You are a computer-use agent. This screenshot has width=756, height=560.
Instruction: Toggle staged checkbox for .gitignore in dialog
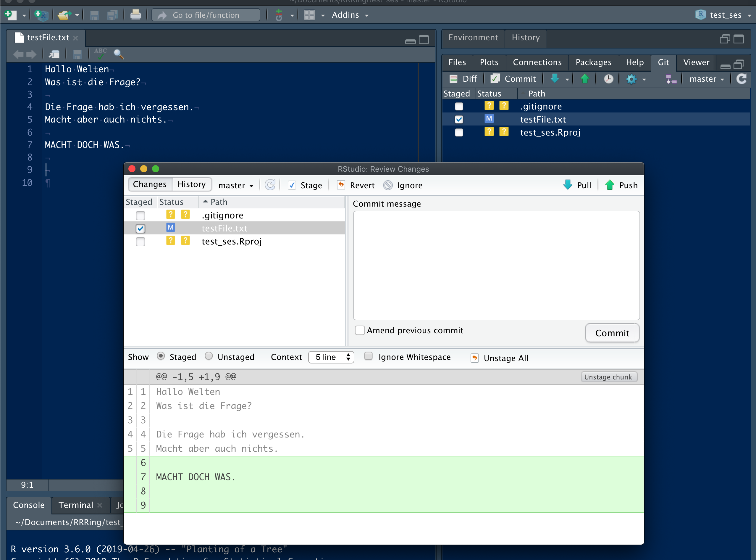140,215
